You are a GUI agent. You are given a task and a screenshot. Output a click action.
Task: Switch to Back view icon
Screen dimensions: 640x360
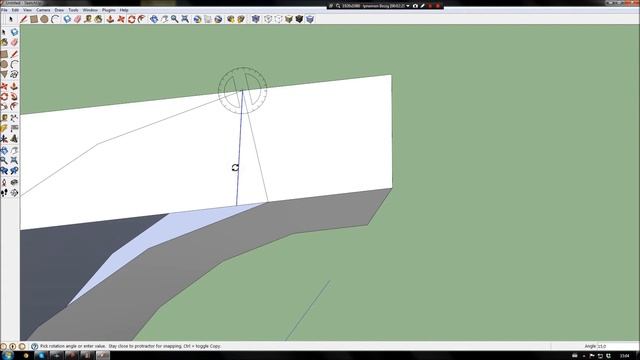tap(299, 19)
